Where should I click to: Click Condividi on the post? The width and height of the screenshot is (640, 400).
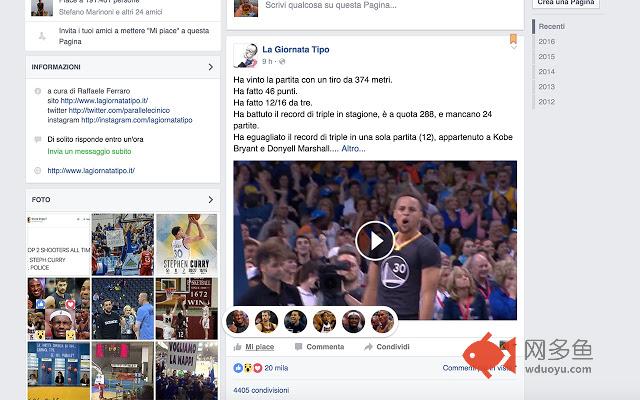393,347
